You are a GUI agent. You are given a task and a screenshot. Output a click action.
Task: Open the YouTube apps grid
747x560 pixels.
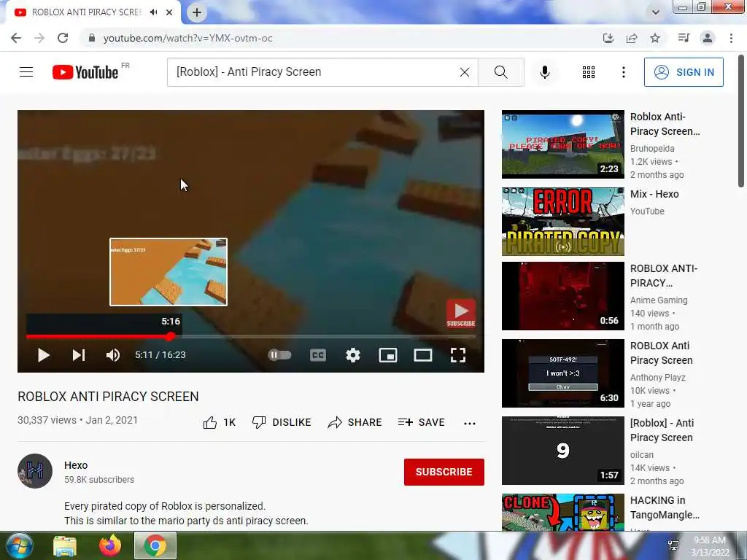[x=589, y=72]
